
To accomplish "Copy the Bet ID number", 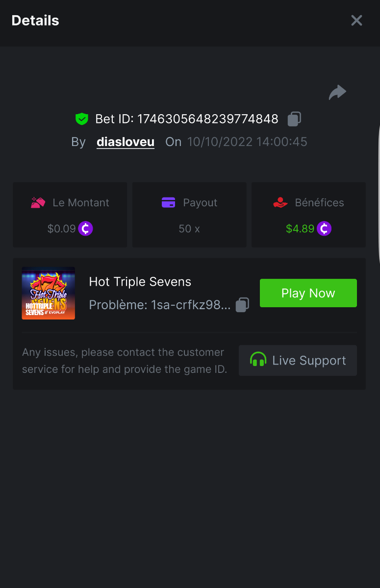I will [x=294, y=119].
